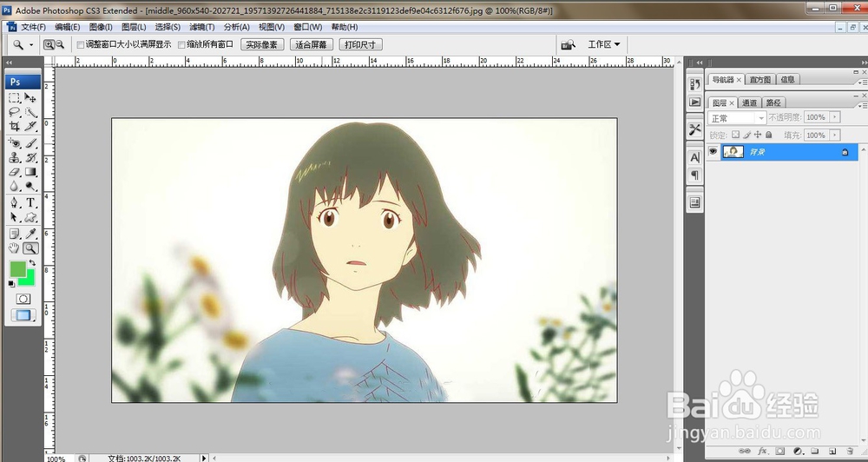Open the Character panel icon
Image resolution: width=868 pixels, height=462 pixels.
click(x=694, y=157)
